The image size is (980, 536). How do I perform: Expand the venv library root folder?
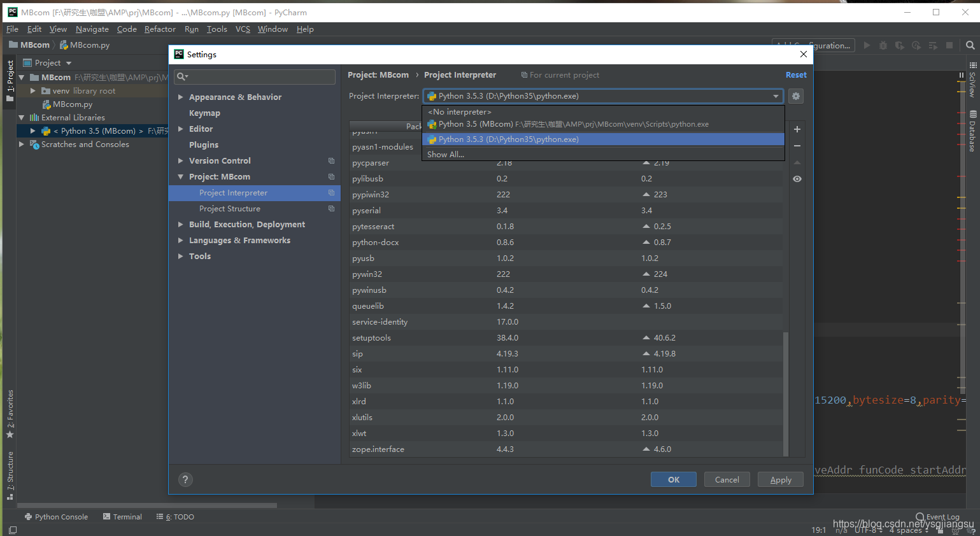32,91
